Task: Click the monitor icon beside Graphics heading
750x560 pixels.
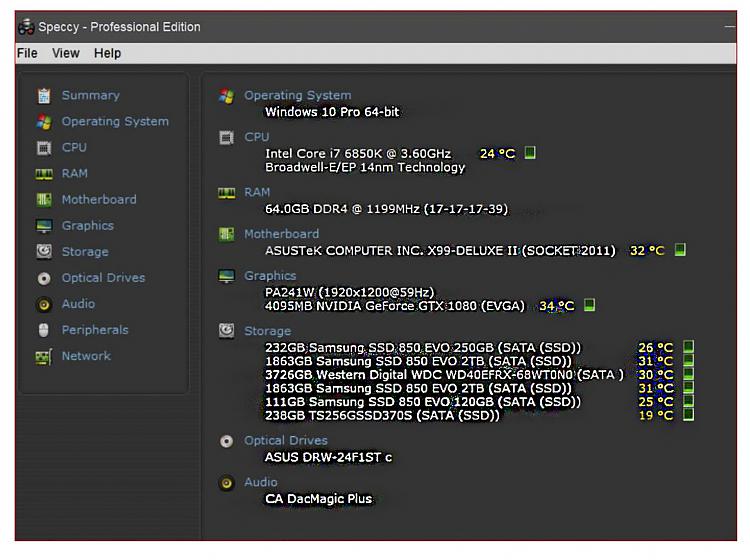Action: point(226,276)
